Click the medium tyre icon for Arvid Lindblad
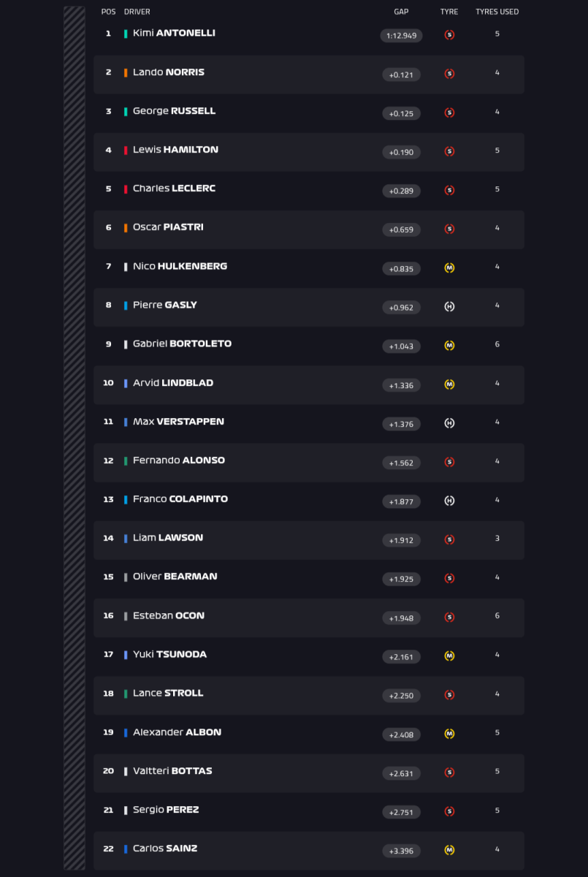This screenshot has height=877, width=588. [x=449, y=384]
